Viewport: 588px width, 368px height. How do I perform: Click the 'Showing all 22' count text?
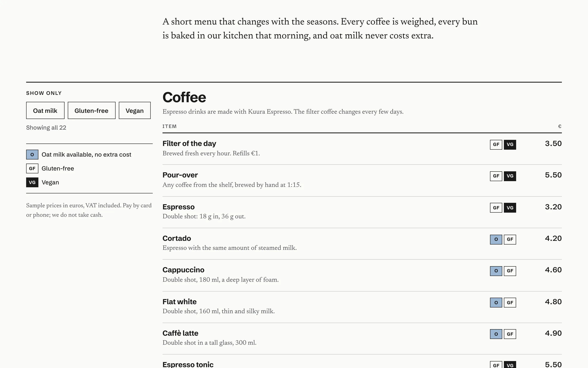point(46,128)
